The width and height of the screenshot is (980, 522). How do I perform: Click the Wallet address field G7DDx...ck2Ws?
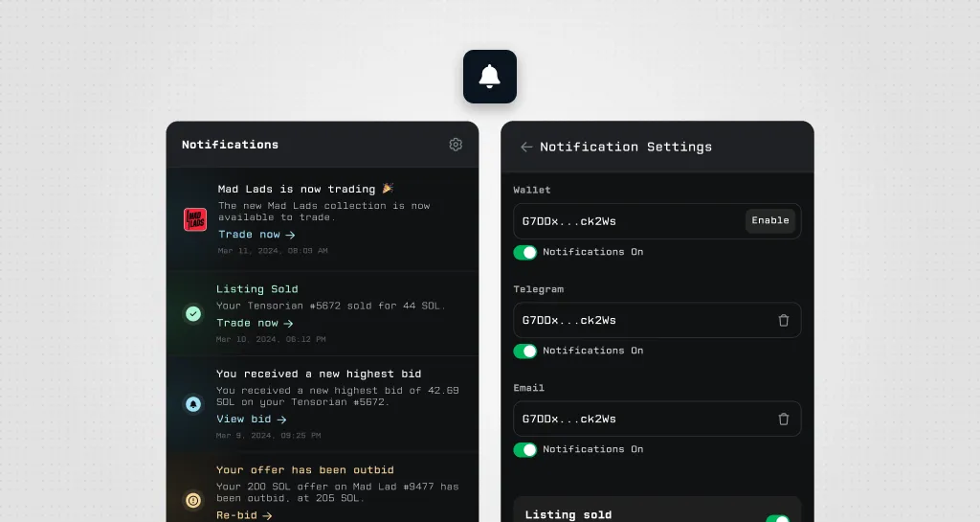657,221
